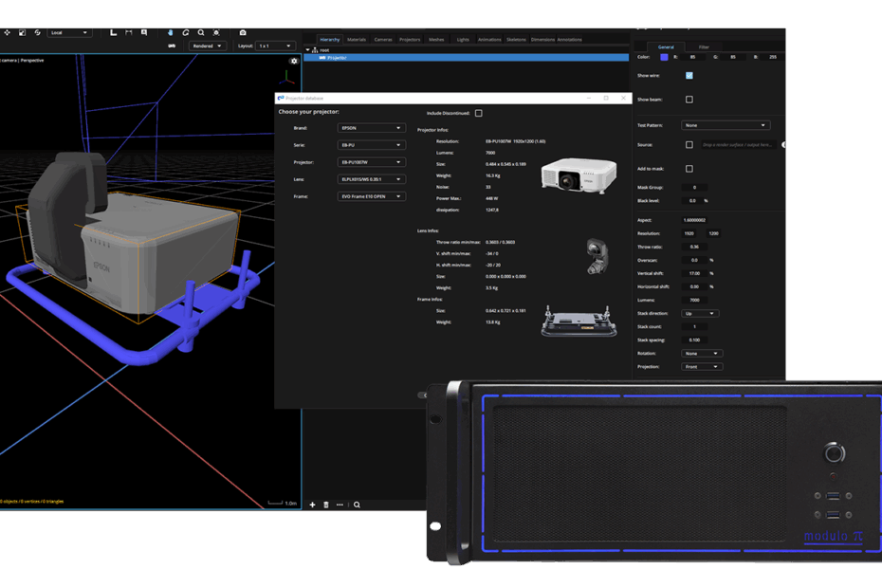
Task: Switch to the Materials tab
Action: [356, 40]
